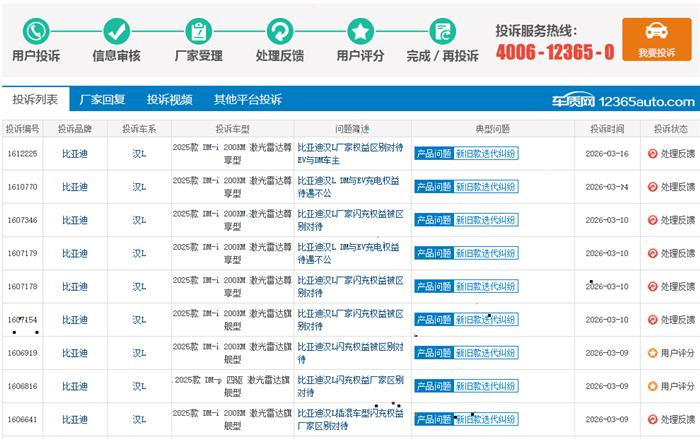Switch to the 厂家回复 tab
Viewport: 700px width, 439px height.
pos(102,100)
